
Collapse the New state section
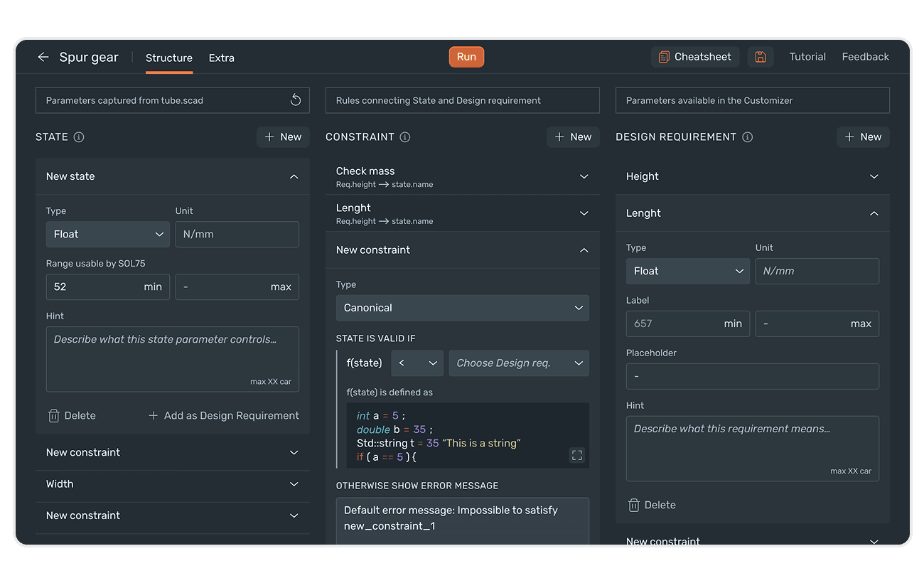(294, 176)
